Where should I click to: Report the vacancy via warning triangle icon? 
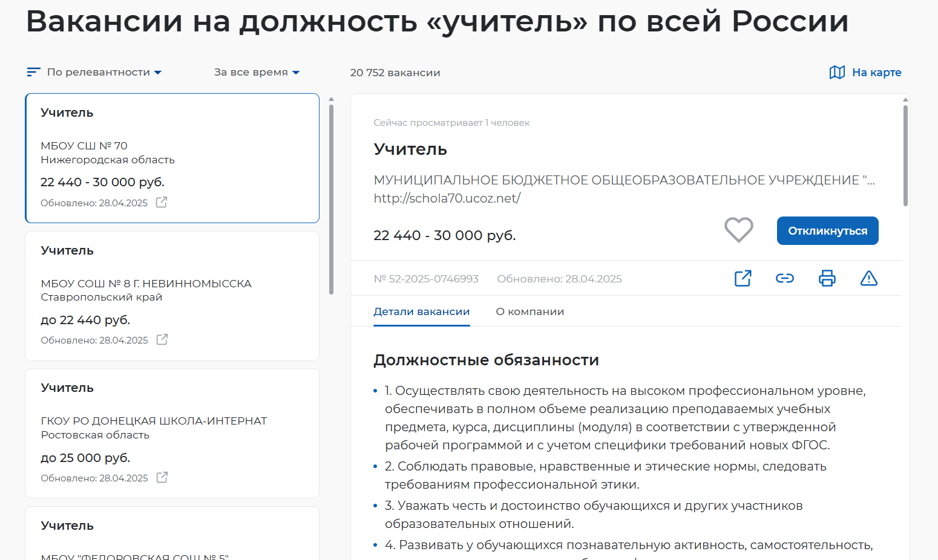coord(869,278)
